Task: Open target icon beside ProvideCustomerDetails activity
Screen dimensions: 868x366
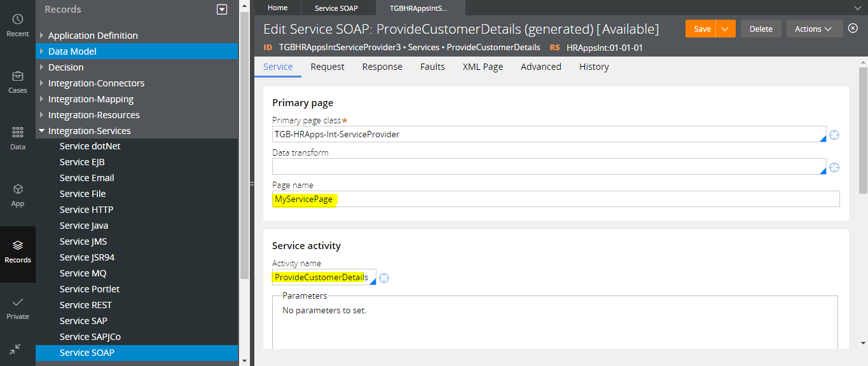Action: pos(383,277)
